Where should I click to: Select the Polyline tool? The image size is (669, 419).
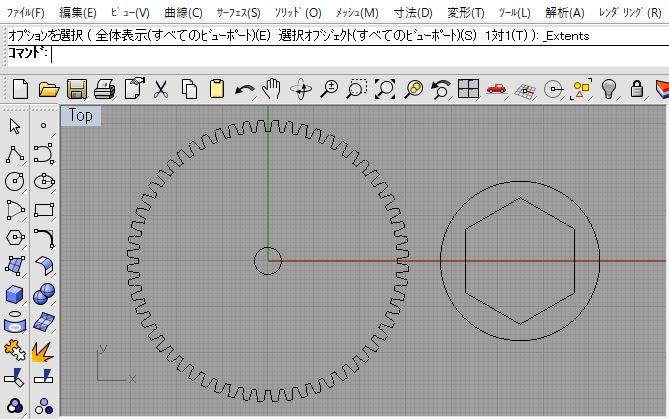coord(15,154)
